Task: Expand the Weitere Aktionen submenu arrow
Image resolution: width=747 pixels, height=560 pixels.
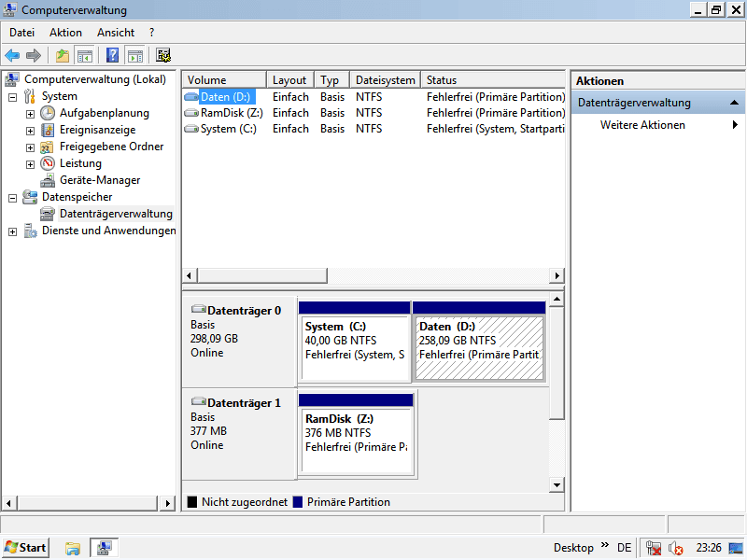Action: (735, 125)
